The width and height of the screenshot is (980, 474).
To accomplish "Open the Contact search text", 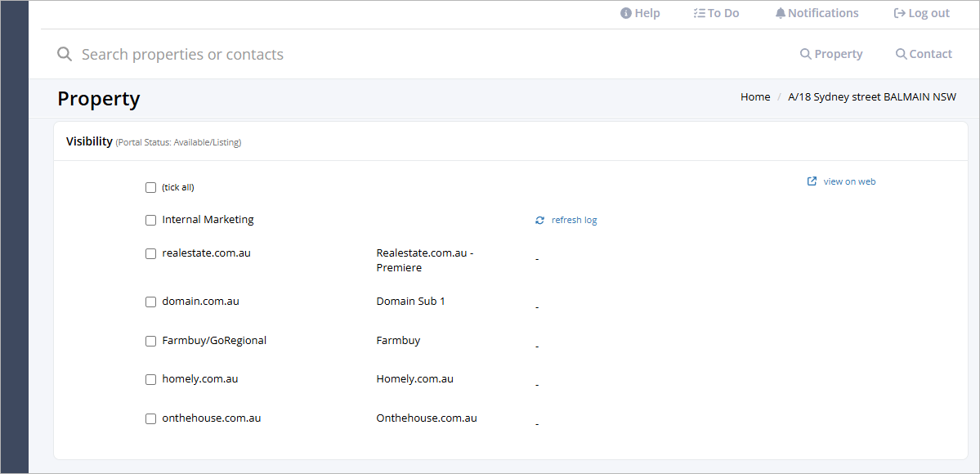I will point(931,55).
